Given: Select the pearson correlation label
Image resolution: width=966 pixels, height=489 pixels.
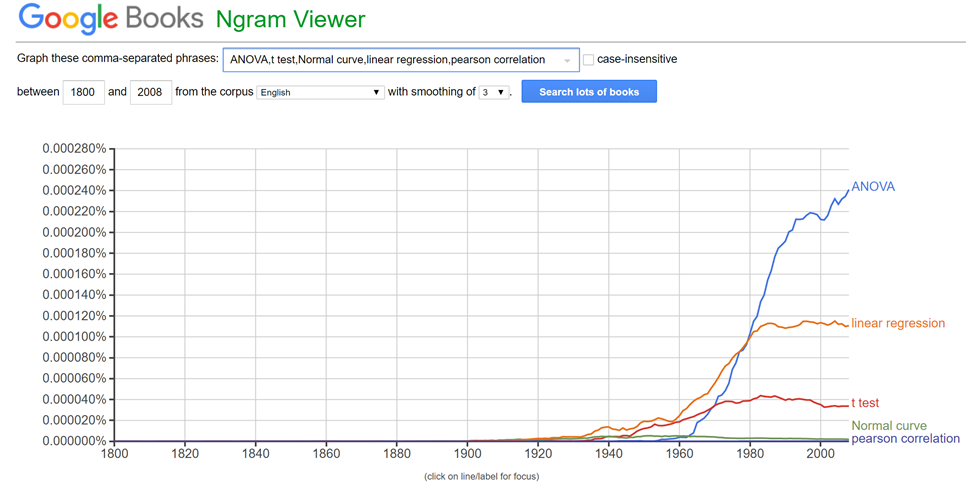Looking at the screenshot, I should (x=905, y=439).
